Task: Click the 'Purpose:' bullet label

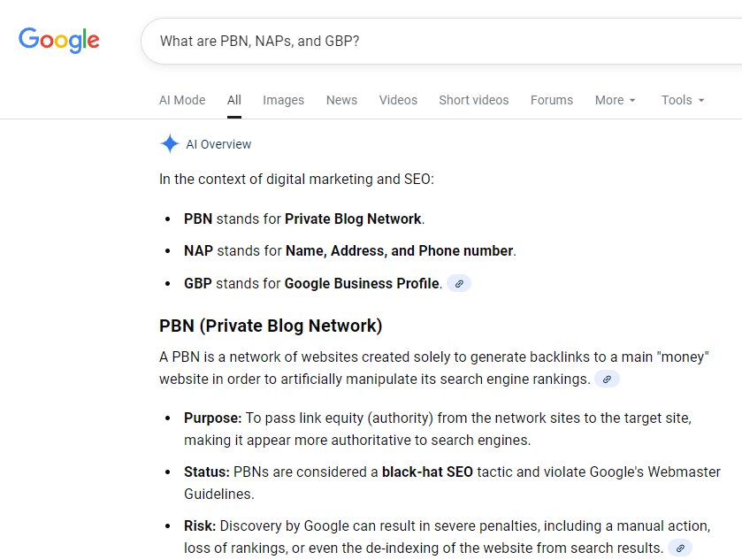Action: tap(213, 418)
